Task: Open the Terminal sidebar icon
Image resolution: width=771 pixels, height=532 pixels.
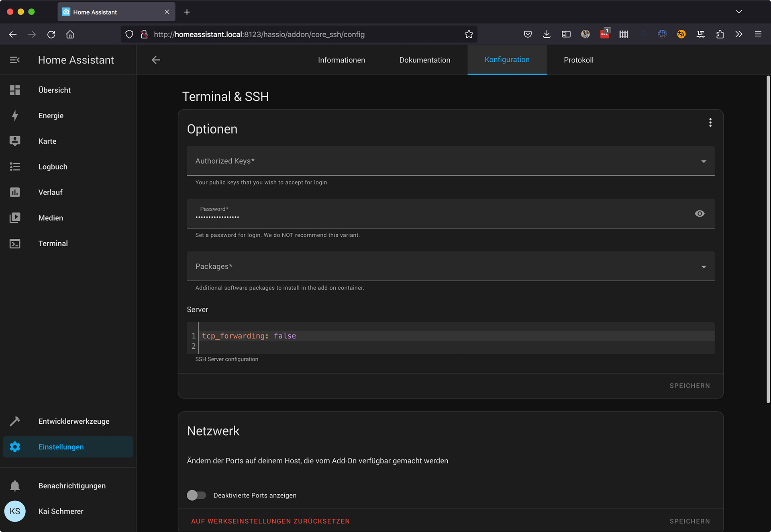Action: pyautogui.click(x=15, y=244)
